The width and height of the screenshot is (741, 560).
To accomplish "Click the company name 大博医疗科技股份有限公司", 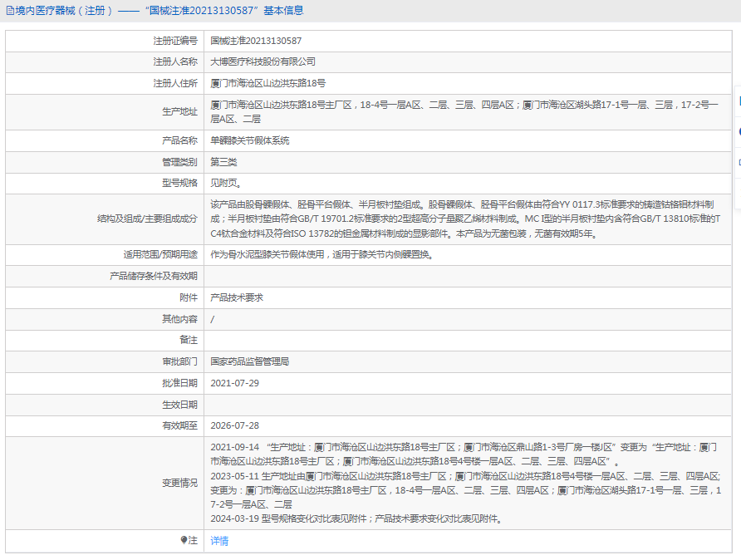I will tap(263, 62).
